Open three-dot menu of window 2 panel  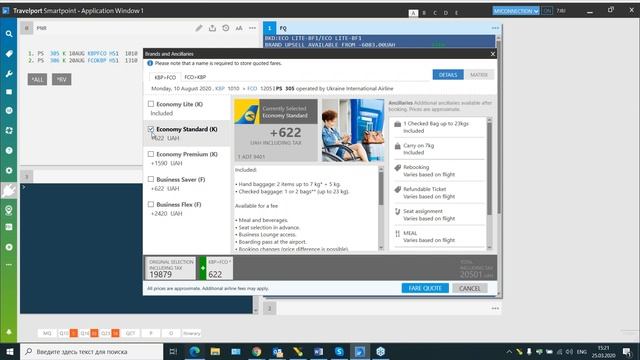495,309
